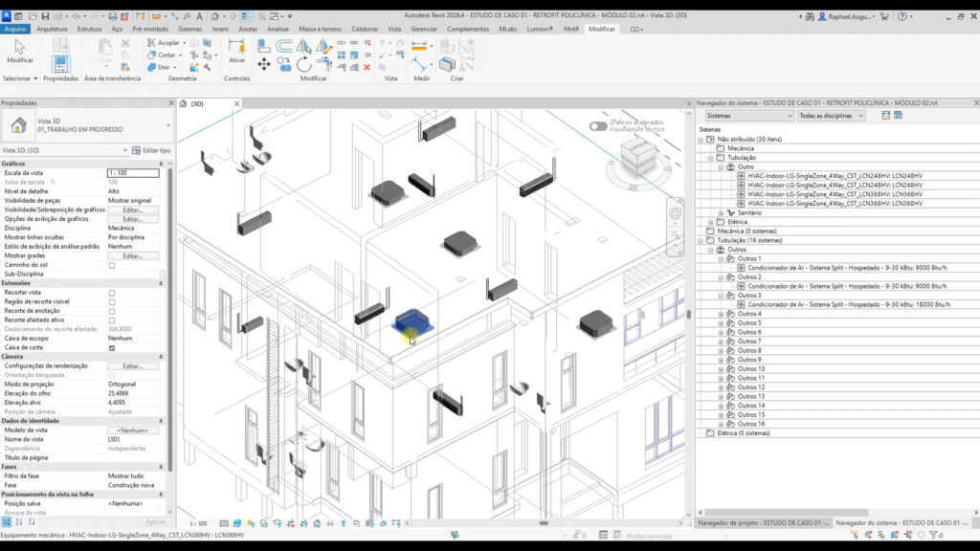Toggle Região de recorte visível checkbox
Viewport: 980px width, 551px height.
(112, 301)
